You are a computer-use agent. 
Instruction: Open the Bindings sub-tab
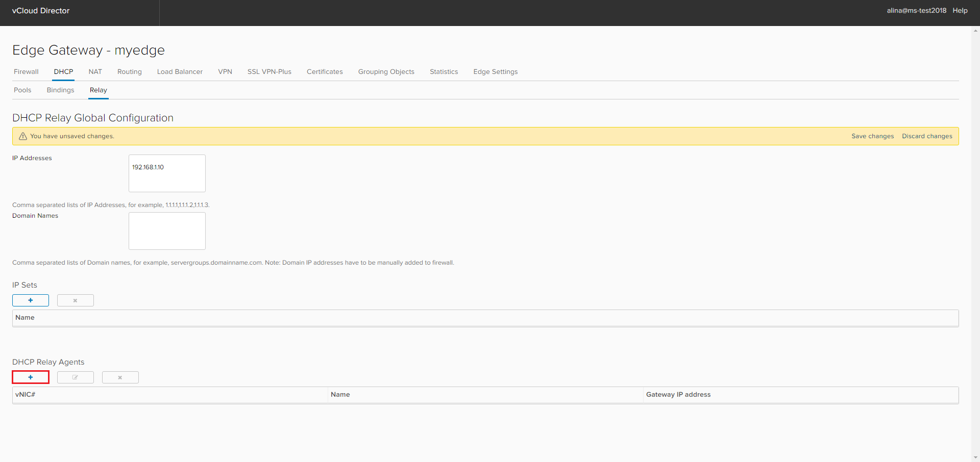(x=60, y=90)
